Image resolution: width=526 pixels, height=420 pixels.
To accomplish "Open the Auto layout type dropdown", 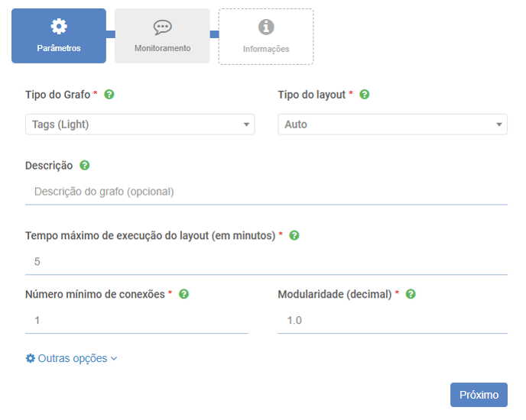I will (x=392, y=124).
